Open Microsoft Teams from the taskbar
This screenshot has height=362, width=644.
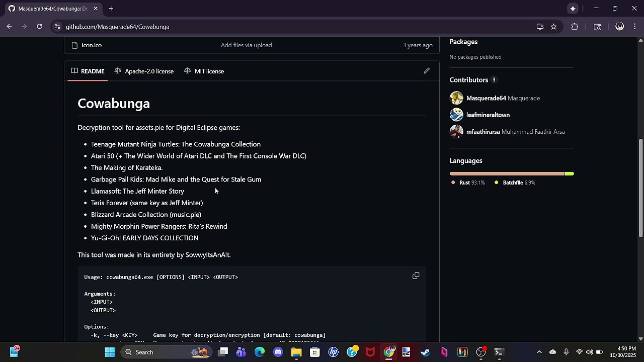241,352
